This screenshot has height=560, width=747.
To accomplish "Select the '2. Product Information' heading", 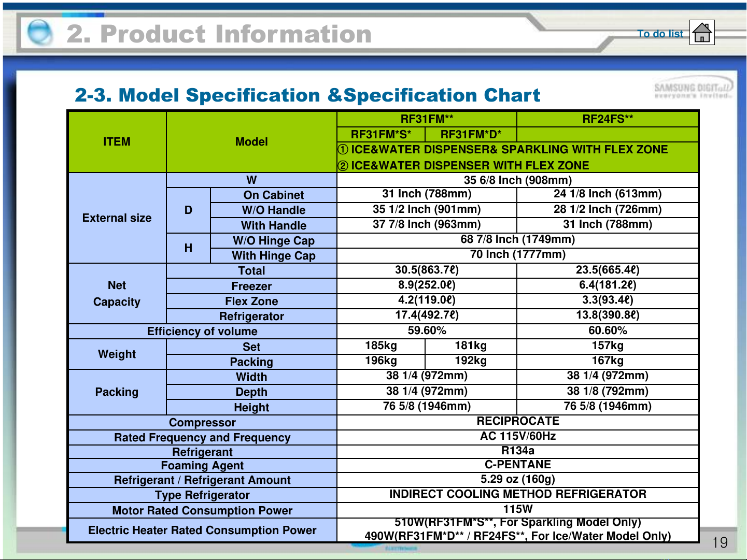I will 219,34.
